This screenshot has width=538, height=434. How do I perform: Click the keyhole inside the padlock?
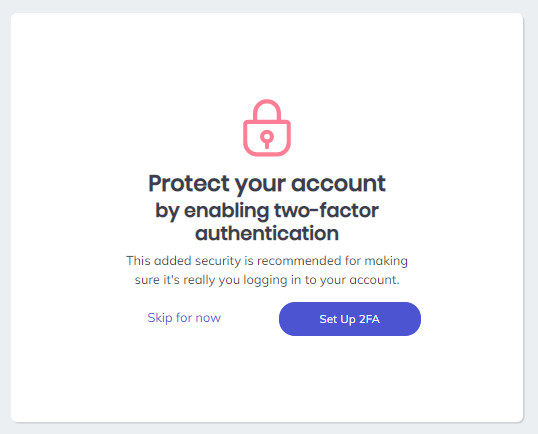pyautogui.click(x=267, y=139)
